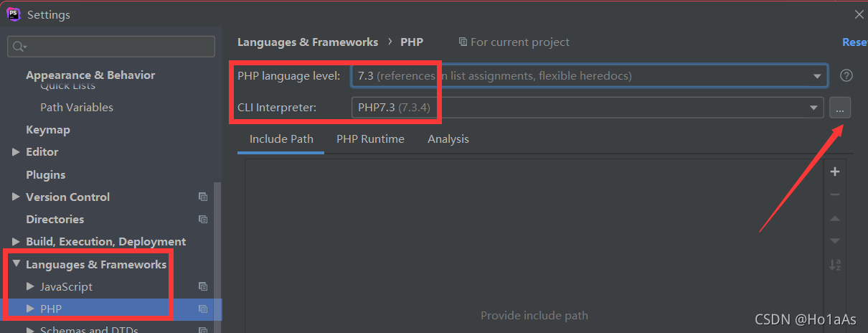Select PHP settings entry
Viewport: 868px width, 333px height.
click(x=111, y=309)
